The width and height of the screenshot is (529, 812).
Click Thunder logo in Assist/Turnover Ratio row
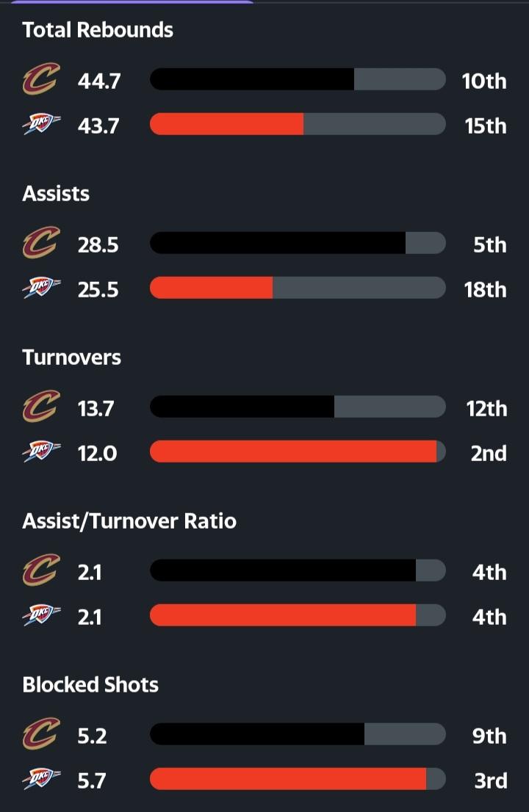coord(41,617)
